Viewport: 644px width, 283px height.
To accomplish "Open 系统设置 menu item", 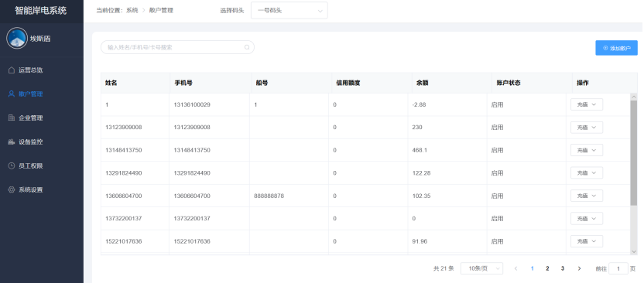I will click(42, 190).
